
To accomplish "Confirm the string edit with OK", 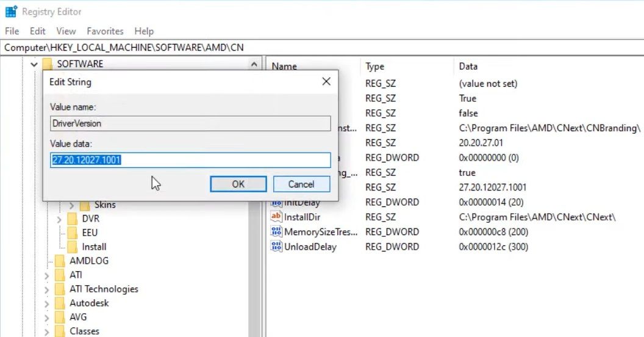I will [238, 184].
